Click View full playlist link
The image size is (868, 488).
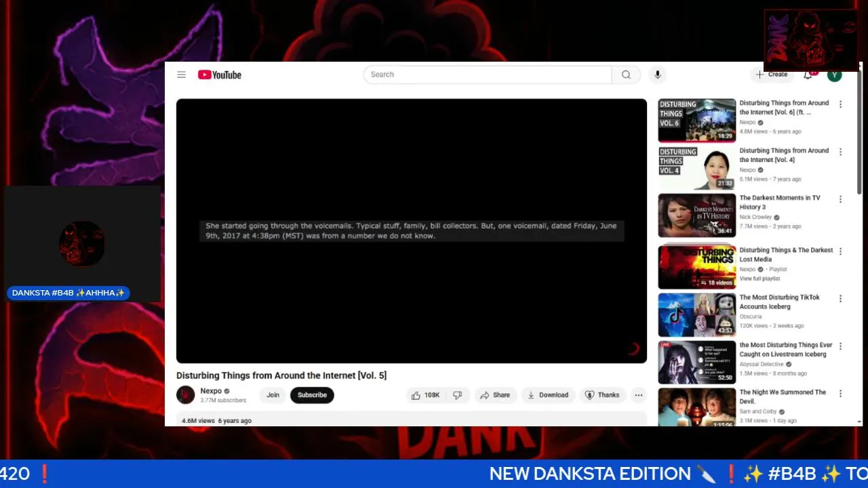pyautogui.click(x=759, y=279)
